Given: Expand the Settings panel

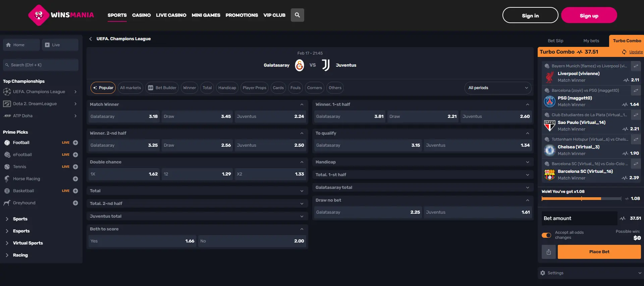Looking at the screenshot, I should click(590, 273).
